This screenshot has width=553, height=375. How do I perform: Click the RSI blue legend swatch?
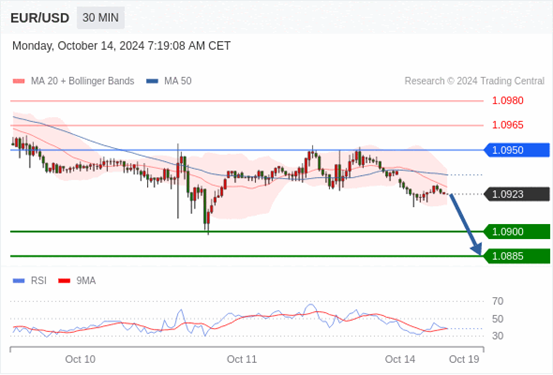click(x=19, y=281)
